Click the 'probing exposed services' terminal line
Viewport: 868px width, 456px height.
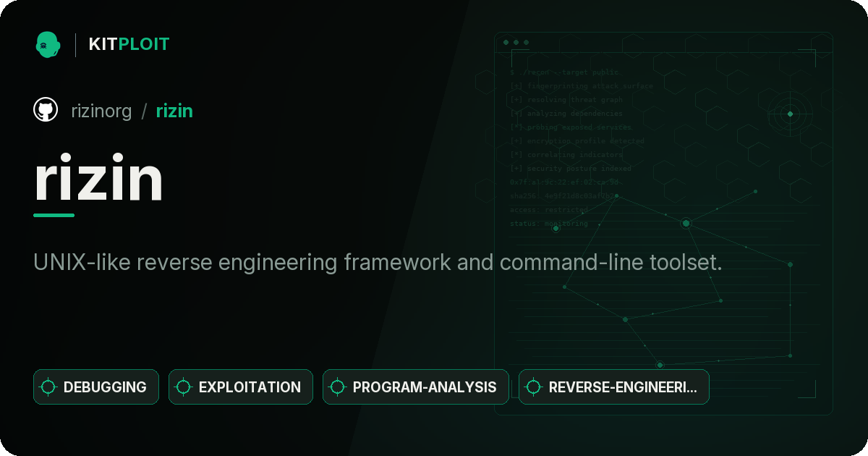click(x=571, y=127)
